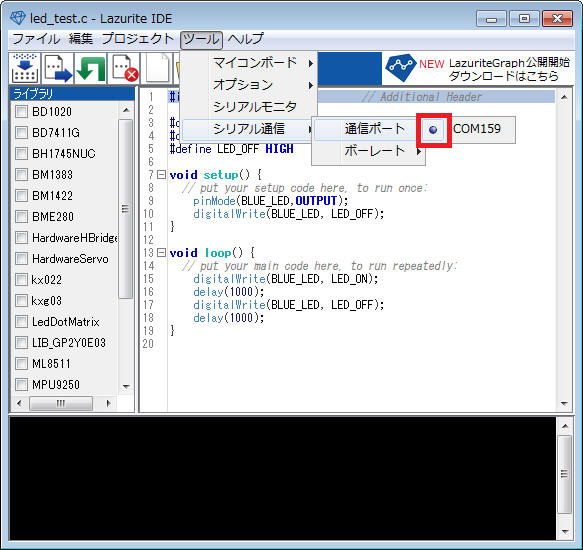
Task: Click the console vertical scrollbar thumb
Action: pos(565,474)
